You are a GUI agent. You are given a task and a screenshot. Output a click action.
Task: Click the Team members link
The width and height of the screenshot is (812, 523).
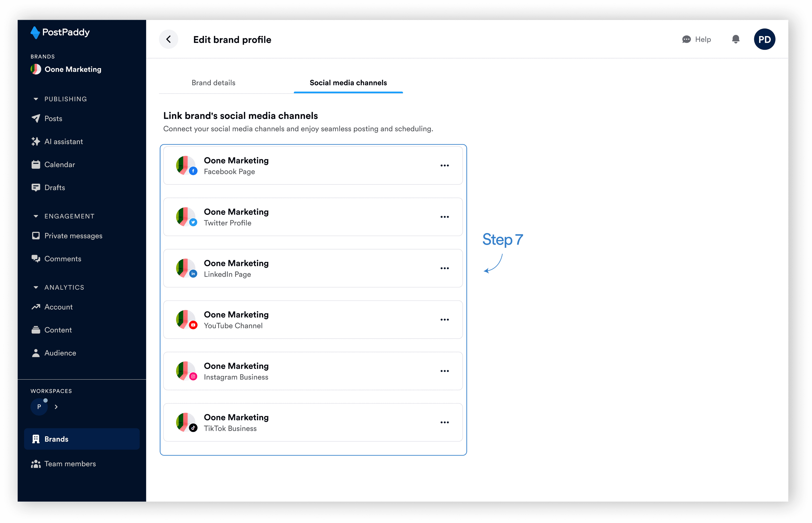point(70,464)
